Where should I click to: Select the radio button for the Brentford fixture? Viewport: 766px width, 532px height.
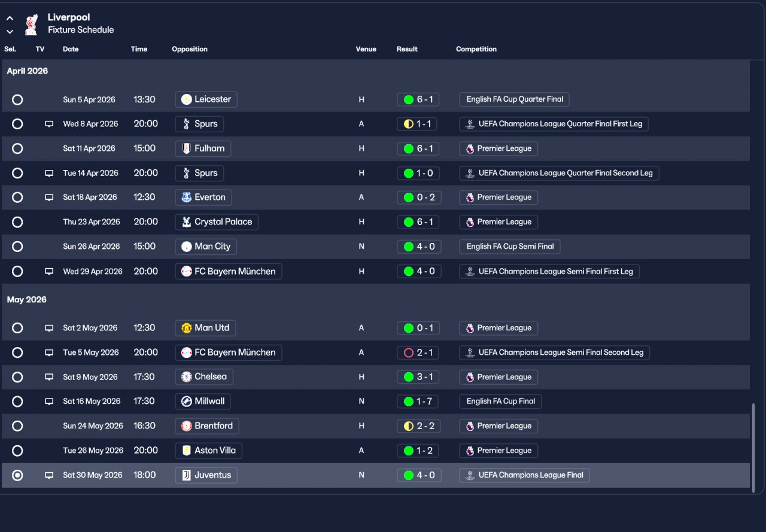17,426
